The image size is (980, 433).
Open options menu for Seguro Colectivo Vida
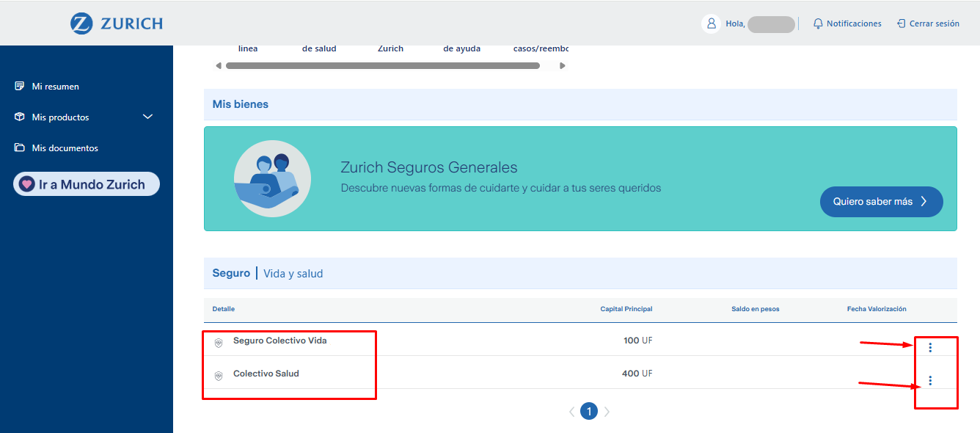(930, 347)
